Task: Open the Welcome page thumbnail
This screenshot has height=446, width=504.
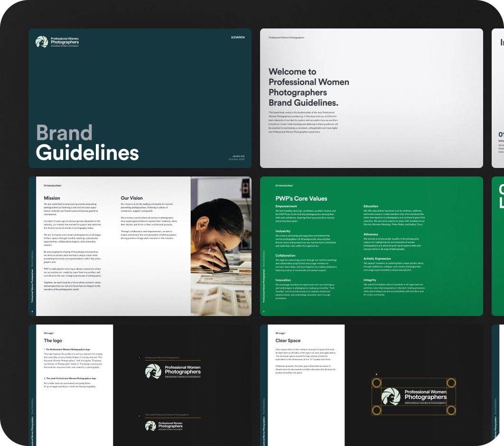Action: click(371, 98)
